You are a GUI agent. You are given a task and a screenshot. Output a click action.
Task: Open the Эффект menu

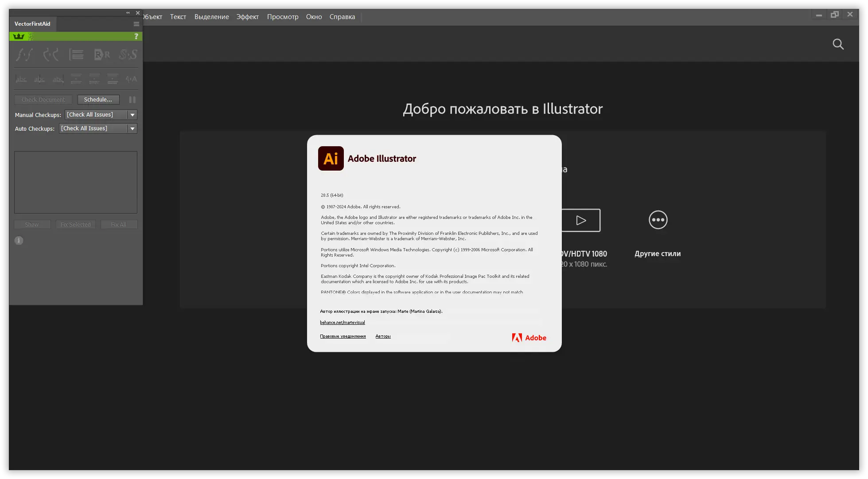click(x=247, y=17)
